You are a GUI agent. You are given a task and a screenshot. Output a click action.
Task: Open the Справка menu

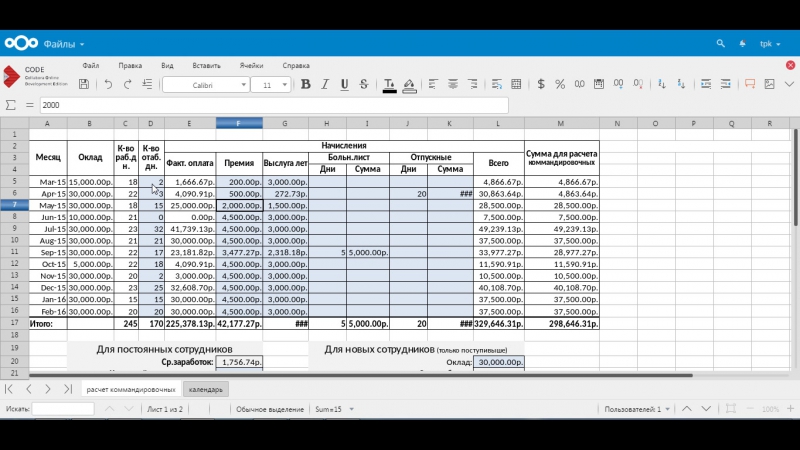click(296, 66)
